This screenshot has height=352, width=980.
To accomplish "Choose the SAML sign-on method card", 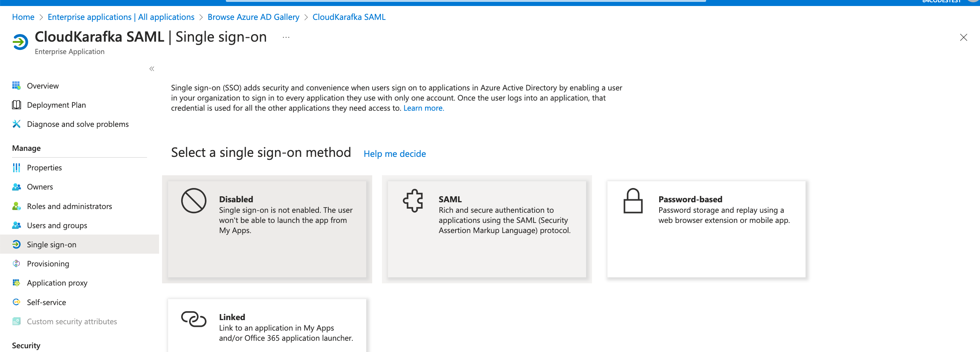I will pyautogui.click(x=487, y=229).
